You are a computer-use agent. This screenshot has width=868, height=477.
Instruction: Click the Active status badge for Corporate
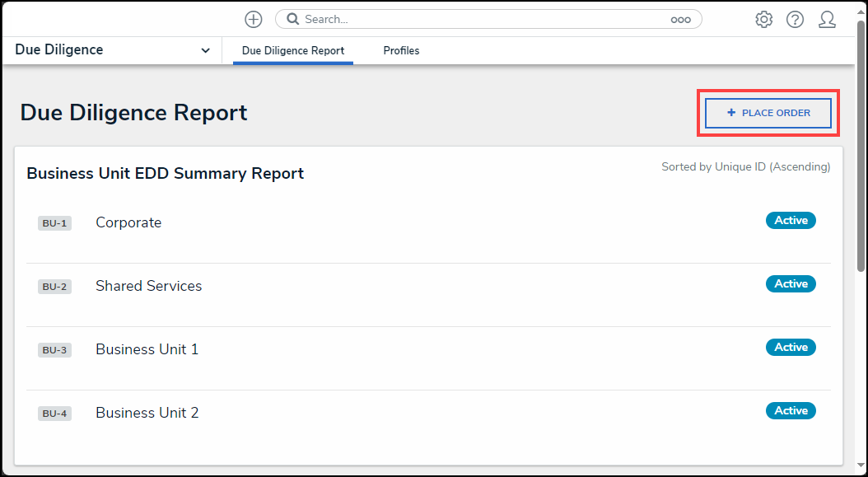[x=791, y=221]
